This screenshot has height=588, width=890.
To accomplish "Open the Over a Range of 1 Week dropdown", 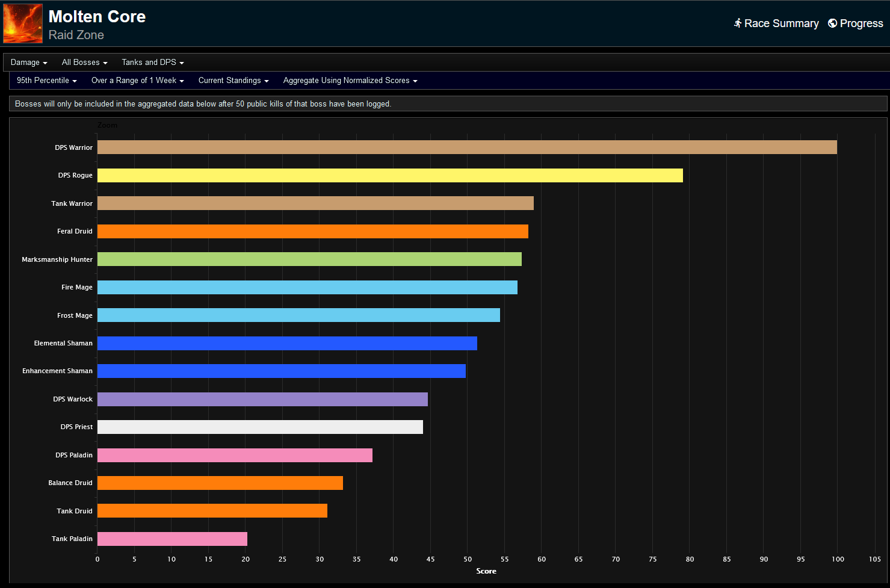I will pos(137,80).
